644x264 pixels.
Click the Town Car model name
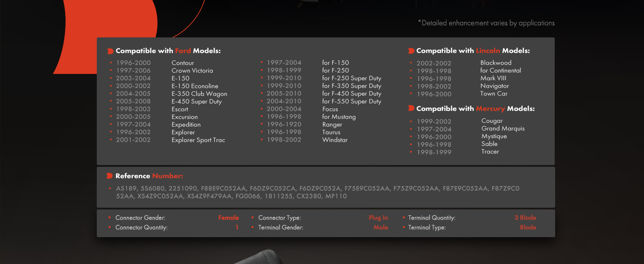494,94
